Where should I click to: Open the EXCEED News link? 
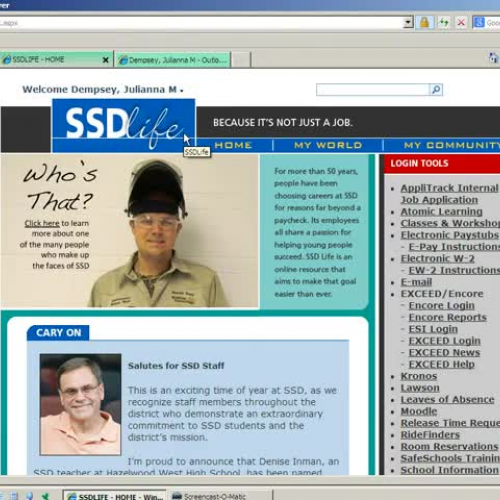444,352
